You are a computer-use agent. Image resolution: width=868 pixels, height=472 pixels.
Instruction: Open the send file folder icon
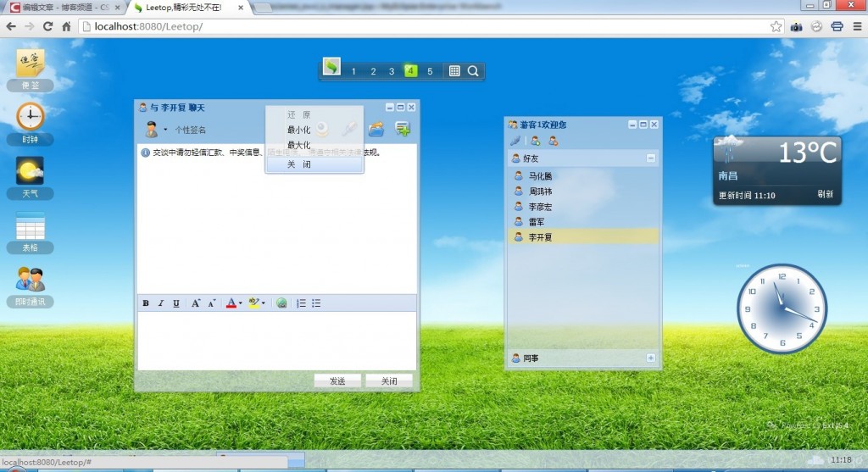tap(376, 129)
